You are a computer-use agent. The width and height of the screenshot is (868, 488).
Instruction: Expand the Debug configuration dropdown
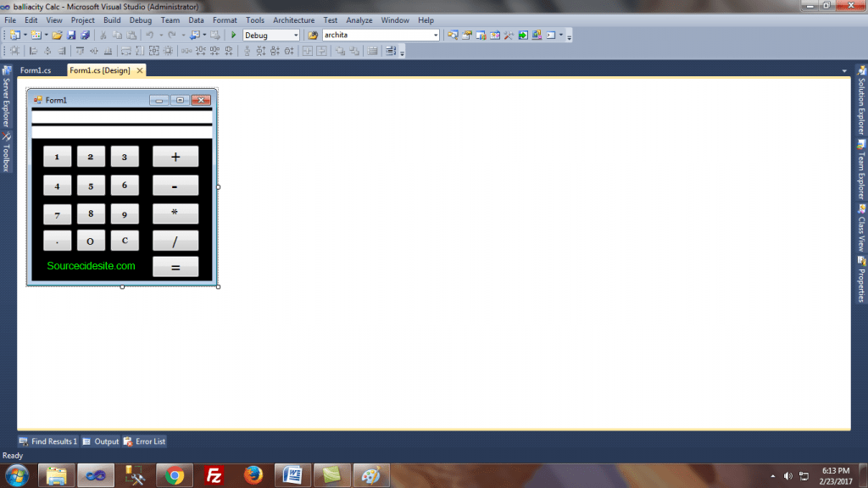tap(295, 36)
